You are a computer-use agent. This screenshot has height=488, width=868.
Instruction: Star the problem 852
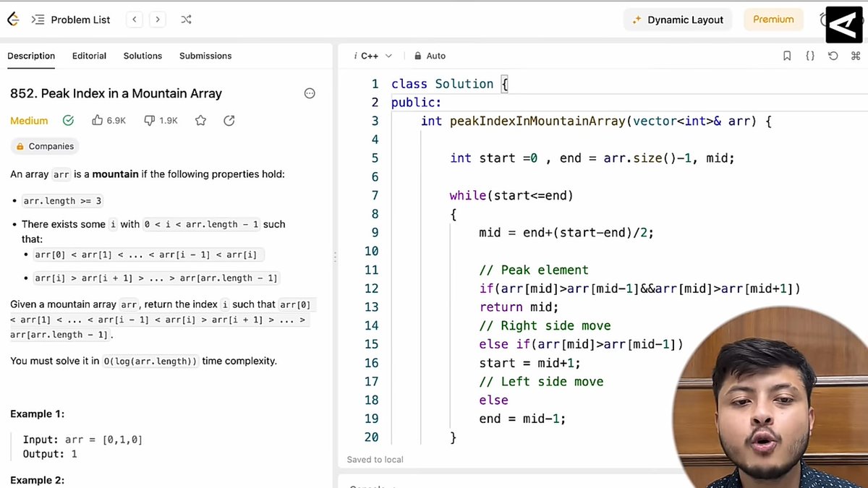pyautogui.click(x=200, y=121)
